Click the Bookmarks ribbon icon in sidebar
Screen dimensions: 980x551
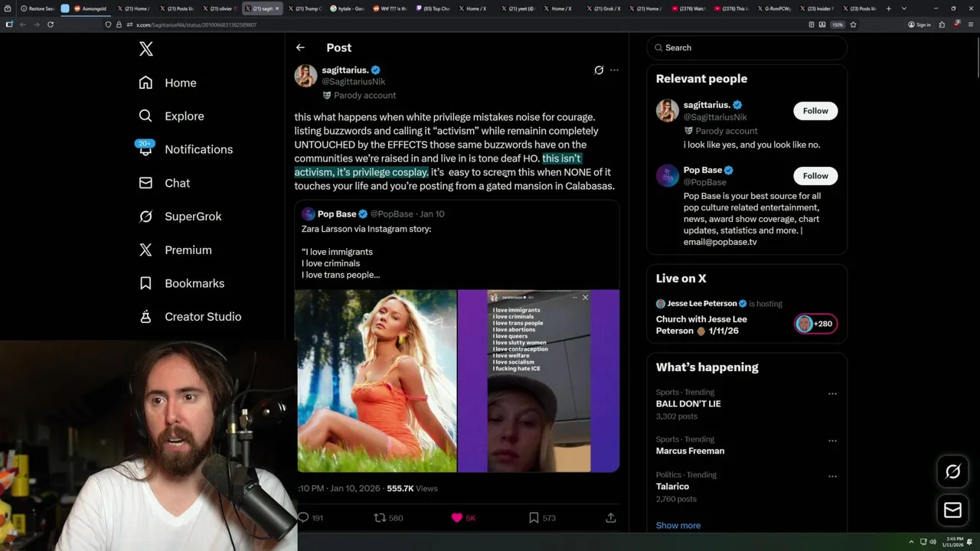(145, 283)
